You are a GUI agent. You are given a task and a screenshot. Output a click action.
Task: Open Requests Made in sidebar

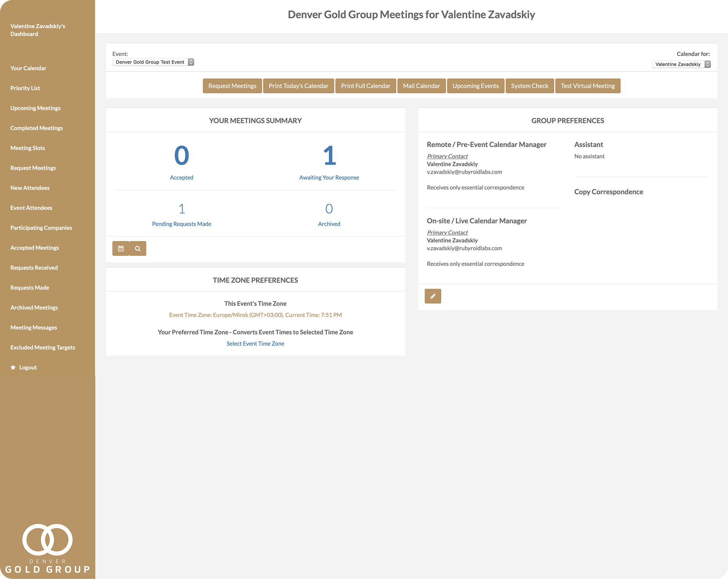29,288
